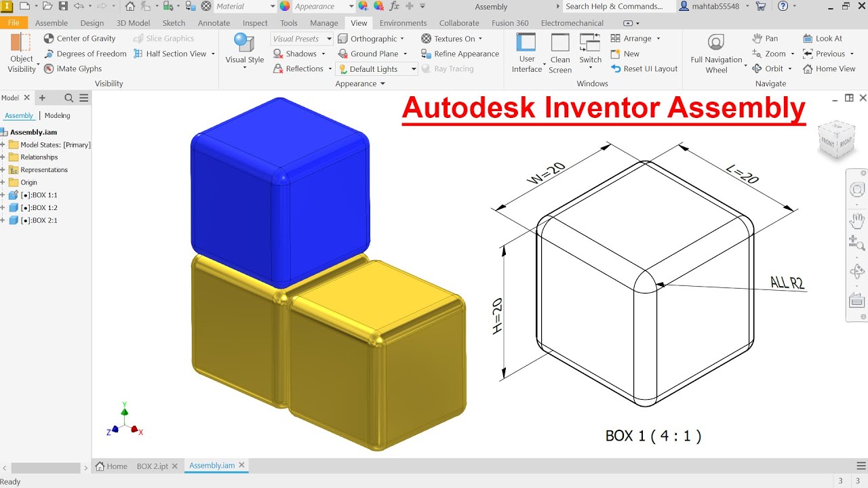
Task: Toggle Degrees of Freedom display
Action: pyautogui.click(x=85, y=54)
